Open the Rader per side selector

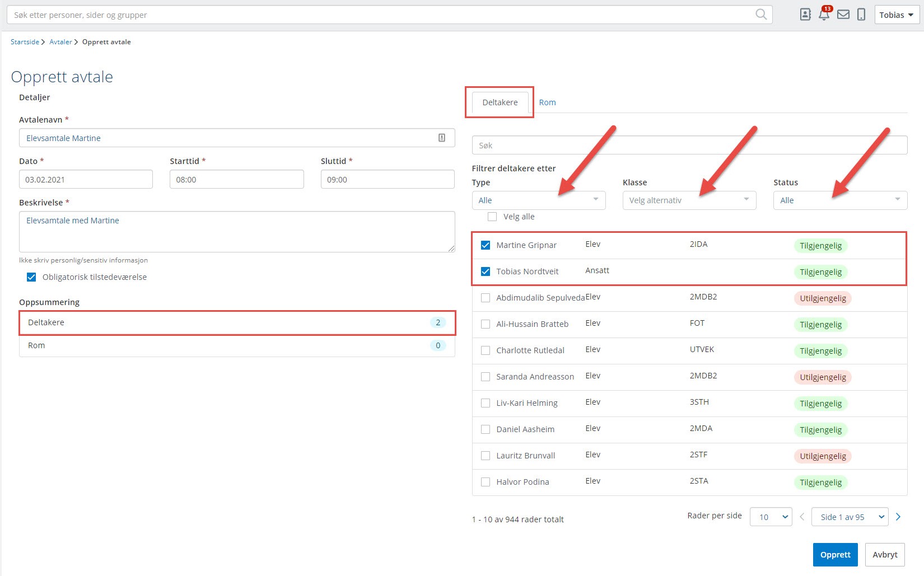coord(771,517)
